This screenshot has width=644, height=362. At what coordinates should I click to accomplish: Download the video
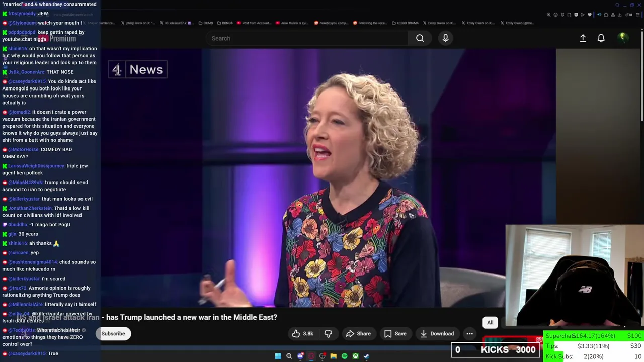pos(437,334)
